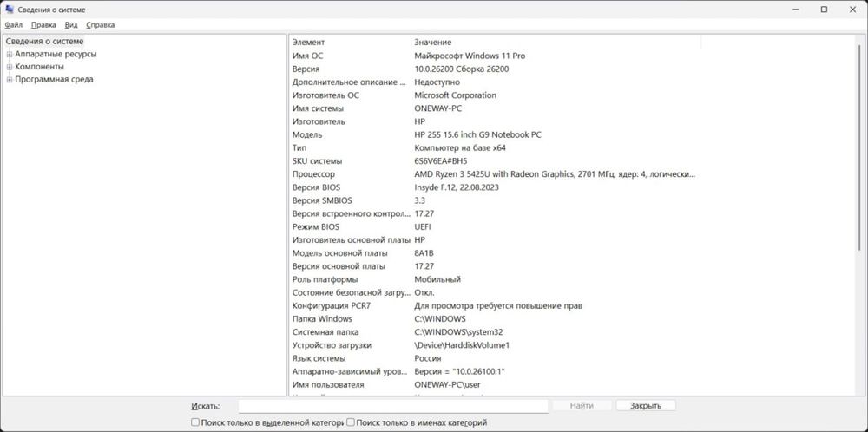Maximize the Сведения о системе window
Image resolution: width=868 pixels, height=432 pixels.
[x=825, y=10]
